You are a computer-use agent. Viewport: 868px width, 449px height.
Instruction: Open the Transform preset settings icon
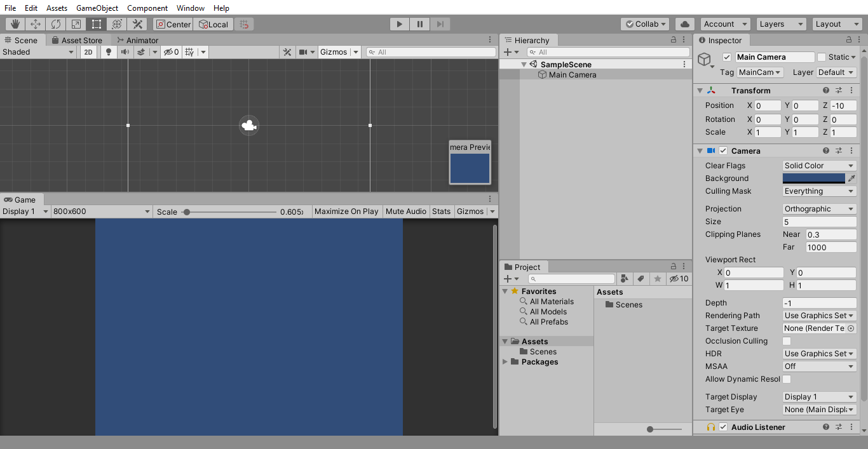[839, 91]
